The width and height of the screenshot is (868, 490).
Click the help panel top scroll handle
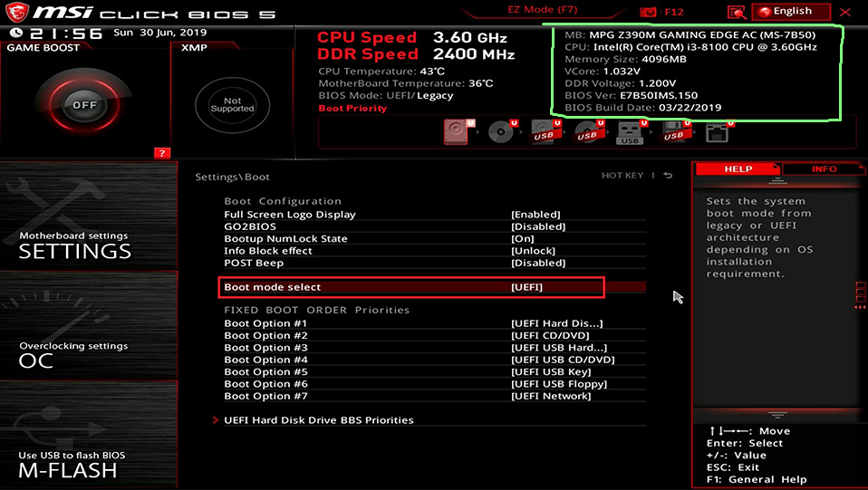pos(777,182)
